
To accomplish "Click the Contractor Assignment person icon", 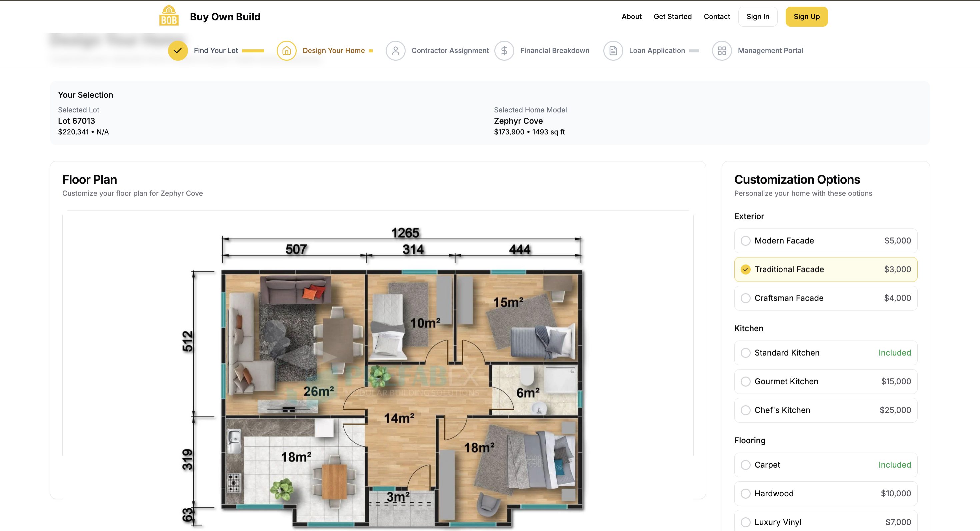I will [395, 51].
